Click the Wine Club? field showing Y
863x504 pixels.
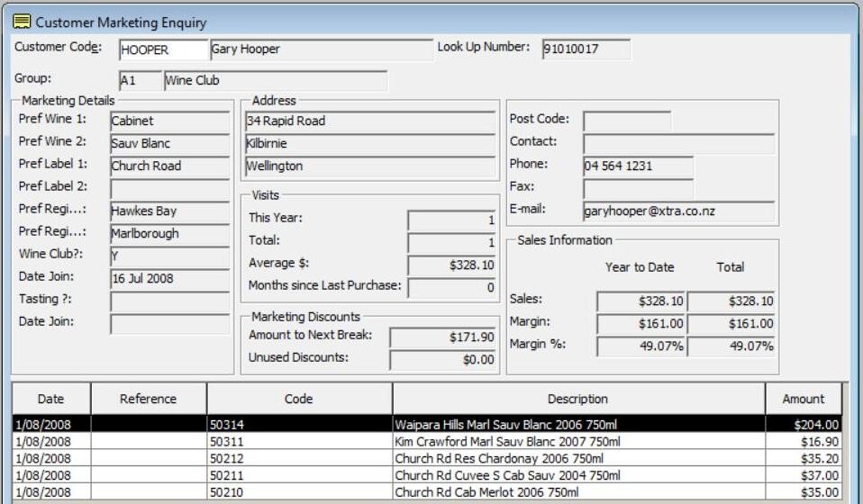tap(169, 256)
